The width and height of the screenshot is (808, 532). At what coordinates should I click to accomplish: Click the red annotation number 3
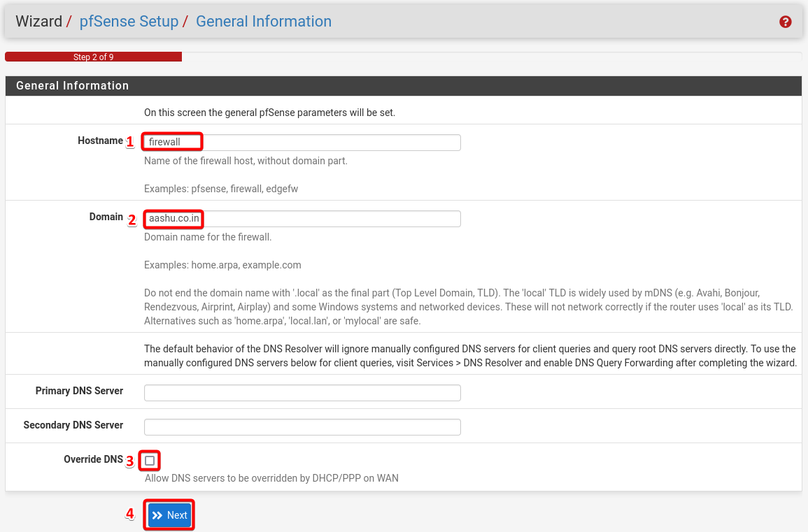point(129,461)
